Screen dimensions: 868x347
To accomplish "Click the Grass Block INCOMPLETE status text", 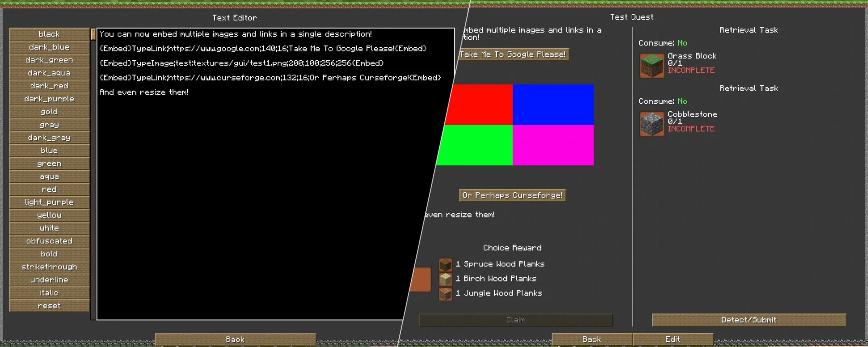I will [691, 70].
